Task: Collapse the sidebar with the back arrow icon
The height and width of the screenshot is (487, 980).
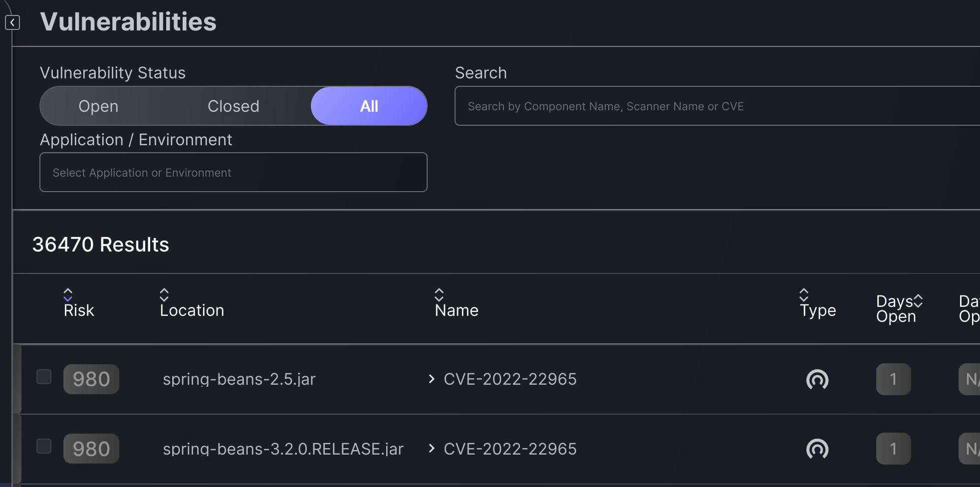Action: click(12, 22)
